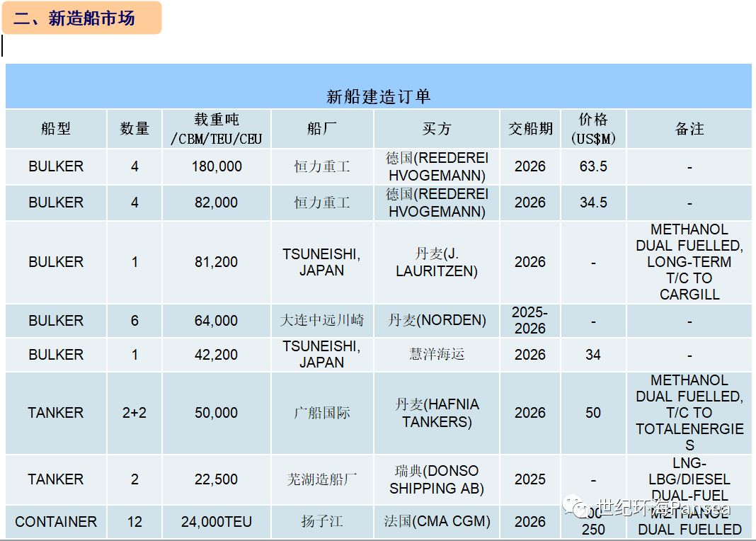Click the buyer cell "瑞典(DONSO SHIPPING AB)"
Screen dimensions: 756x541
point(437,479)
